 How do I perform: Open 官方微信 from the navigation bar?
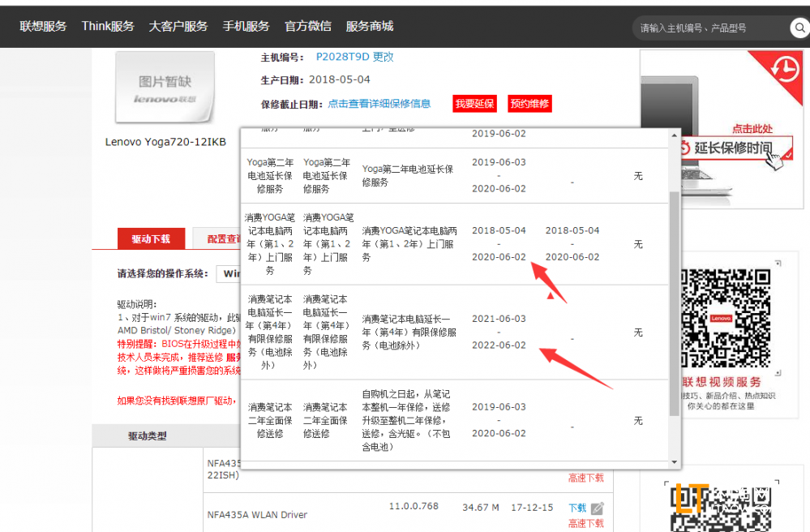point(308,26)
